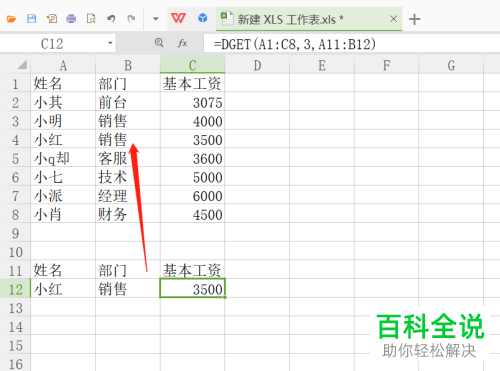Select row 16 header

point(15,363)
